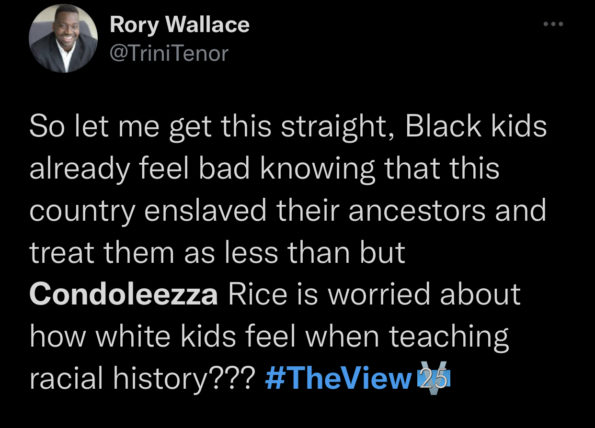
Task: Click the word 'country' in the tweet
Action: (82, 212)
